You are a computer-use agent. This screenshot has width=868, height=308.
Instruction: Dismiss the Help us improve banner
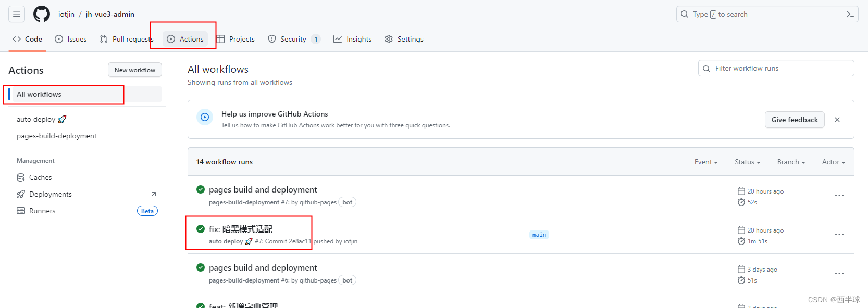[837, 120]
